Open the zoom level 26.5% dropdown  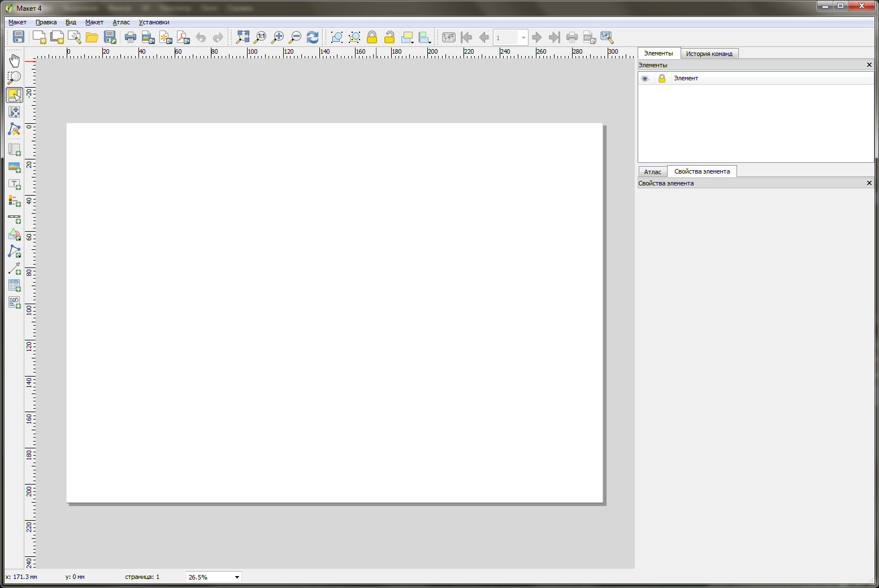tap(237, 577)
